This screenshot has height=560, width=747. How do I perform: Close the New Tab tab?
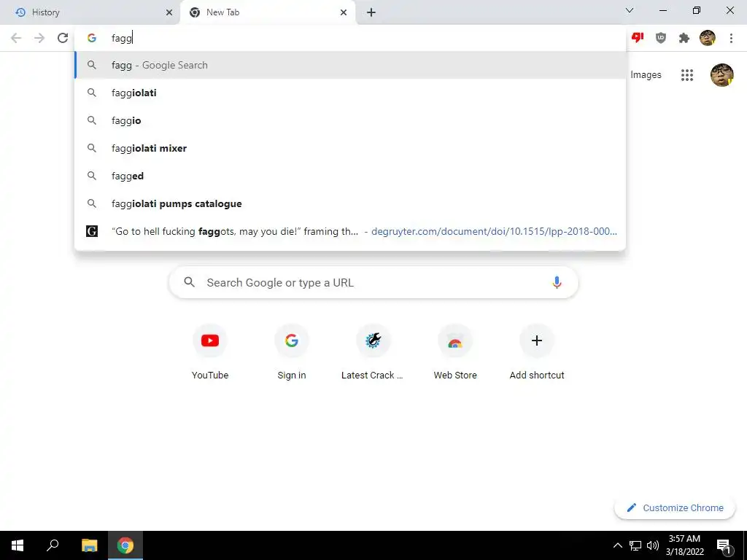344,12
